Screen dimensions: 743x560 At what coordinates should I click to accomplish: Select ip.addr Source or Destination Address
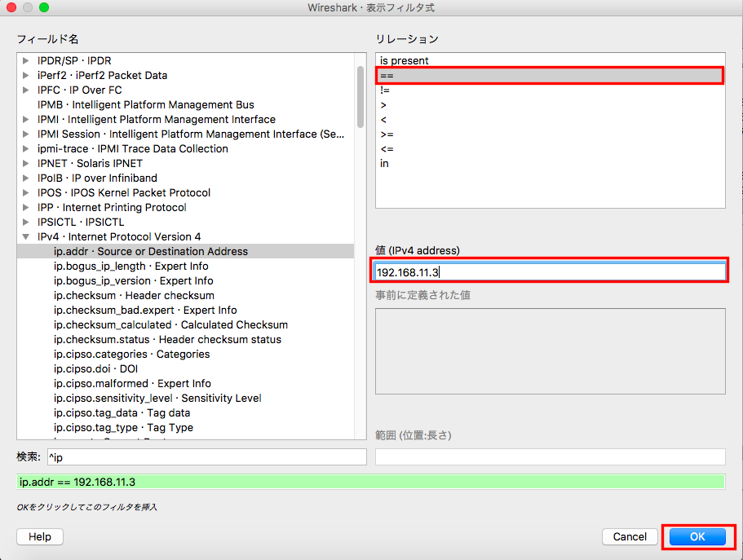coord(185,252)
